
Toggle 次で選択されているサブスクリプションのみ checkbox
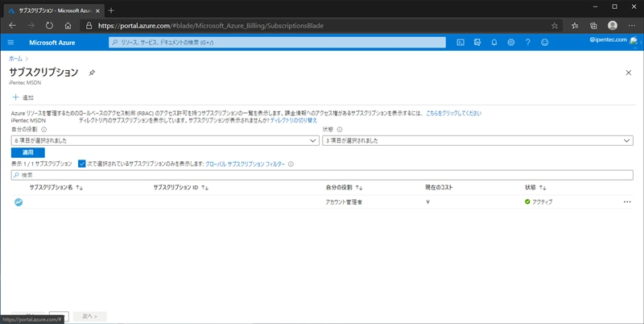pos(82,164)
